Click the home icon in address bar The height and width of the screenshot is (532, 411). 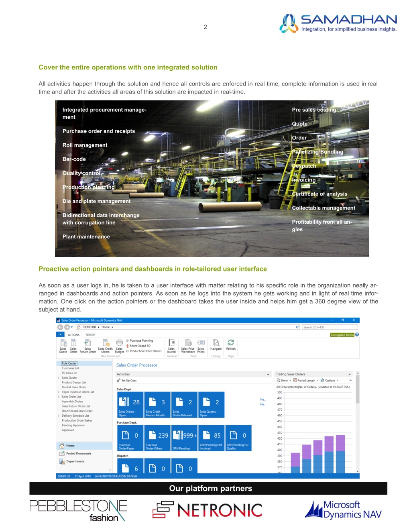pos(79,327)
